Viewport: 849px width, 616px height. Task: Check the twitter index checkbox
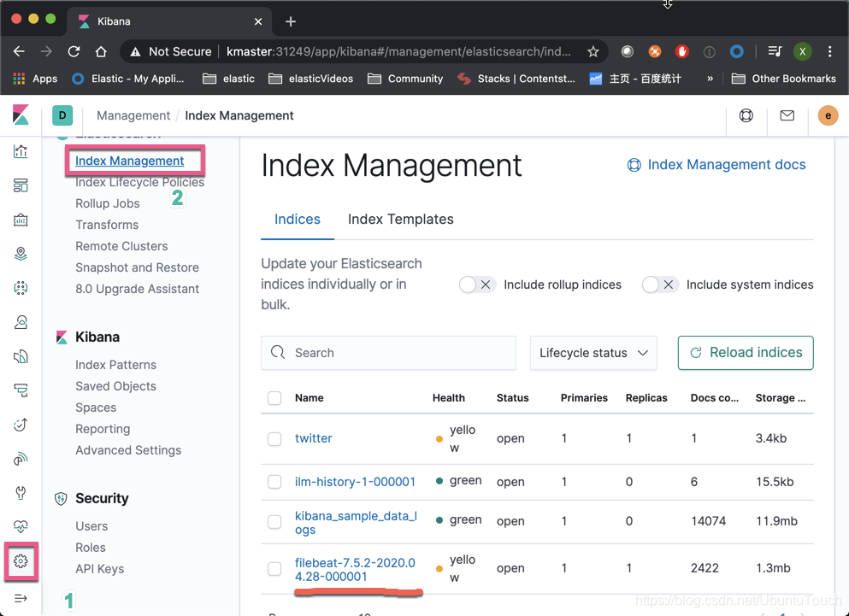click(x=274, y=438)
